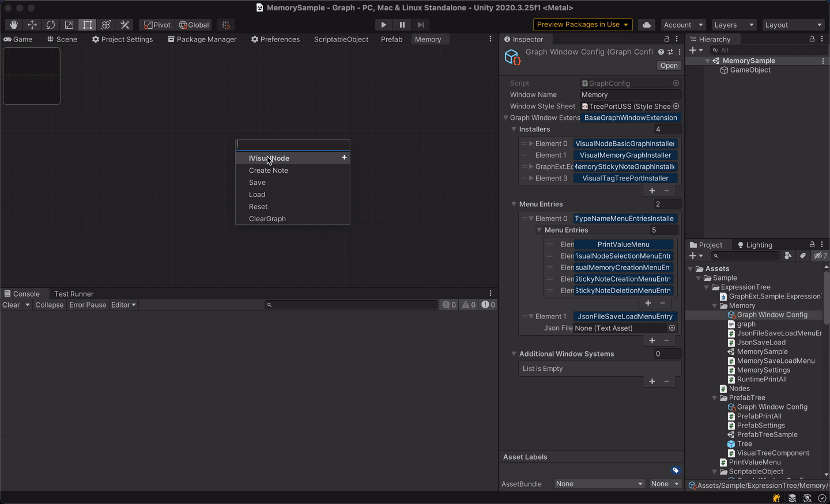Open Console Editor dropdown
This screenshot has width=830, height=504.
(x=123, y=305)
